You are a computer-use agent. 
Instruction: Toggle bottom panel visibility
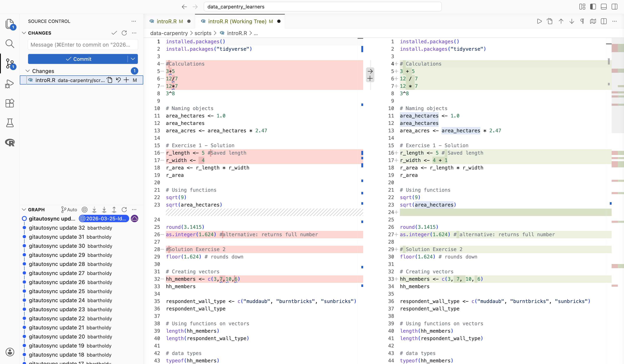click(x=604, y=7)
